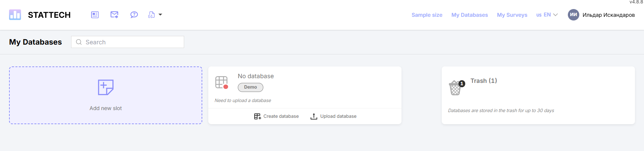Open the EN language dropdown
644x151 pixels.
pyautogui.click(x=547, y=15)
